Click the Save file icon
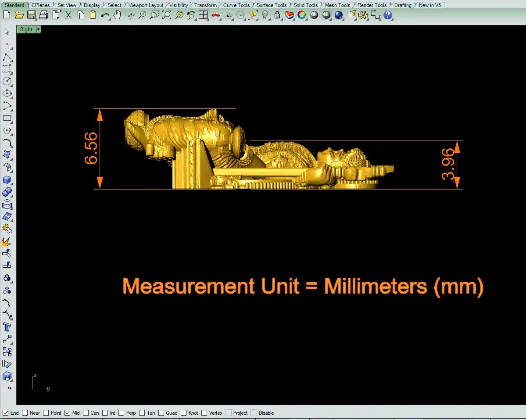 tap(31, 15)
